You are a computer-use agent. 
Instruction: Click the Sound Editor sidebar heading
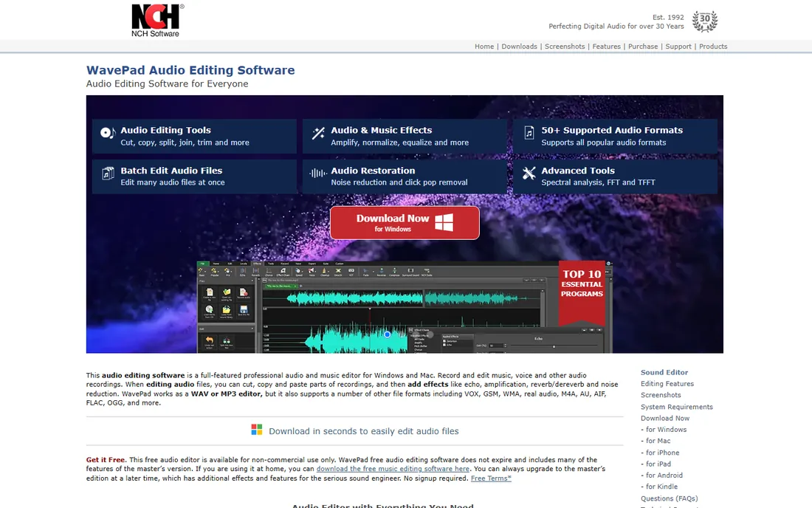[x=664, y=372]
